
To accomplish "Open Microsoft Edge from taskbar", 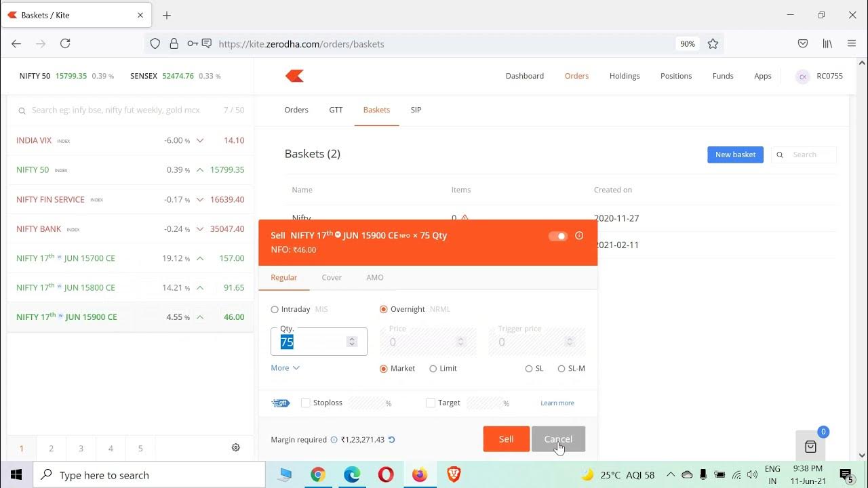I will (352, 475).
